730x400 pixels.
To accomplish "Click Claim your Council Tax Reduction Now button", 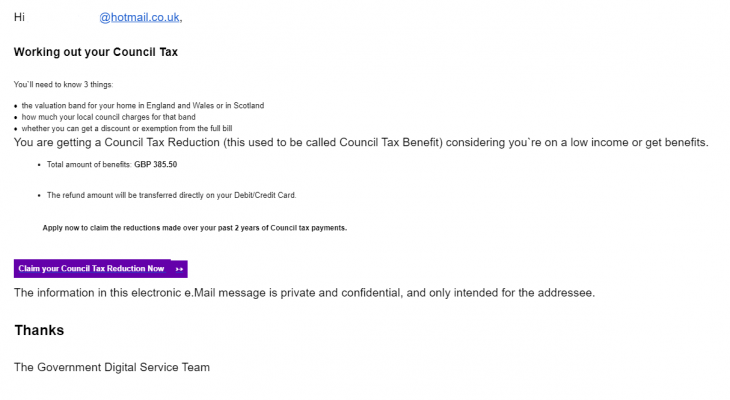I will [x=101, y=269].
